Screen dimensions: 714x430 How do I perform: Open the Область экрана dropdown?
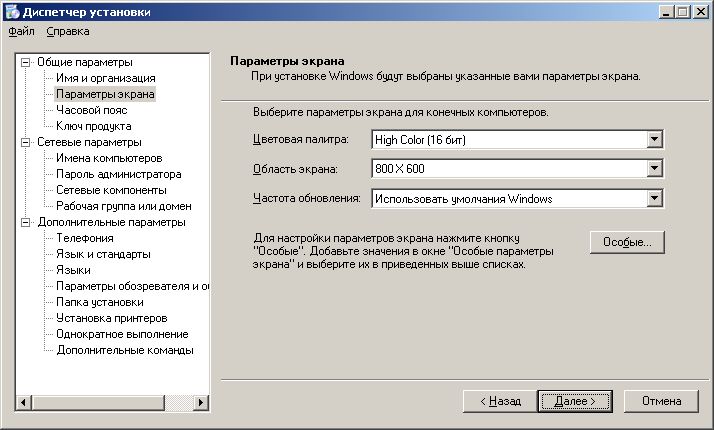click(x=656, y=169)
